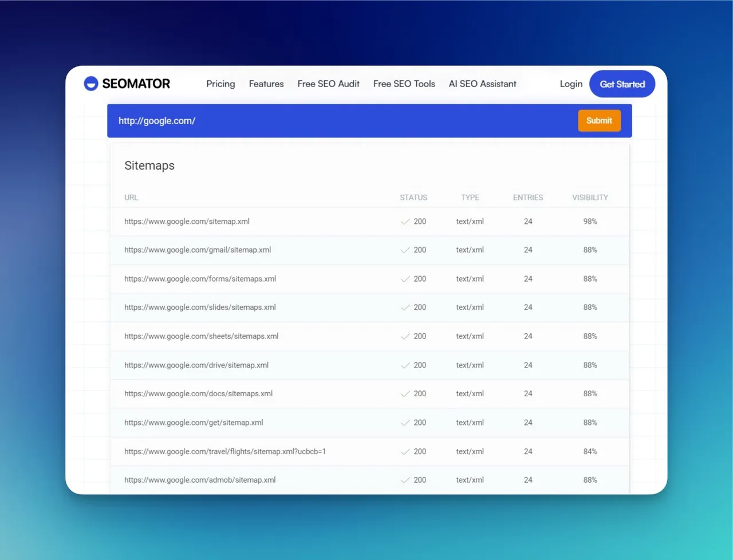The width and height of the screenshot is (733, 560).
Task: Focus the http://google.com/ URL input field
Action: (344, 121)
